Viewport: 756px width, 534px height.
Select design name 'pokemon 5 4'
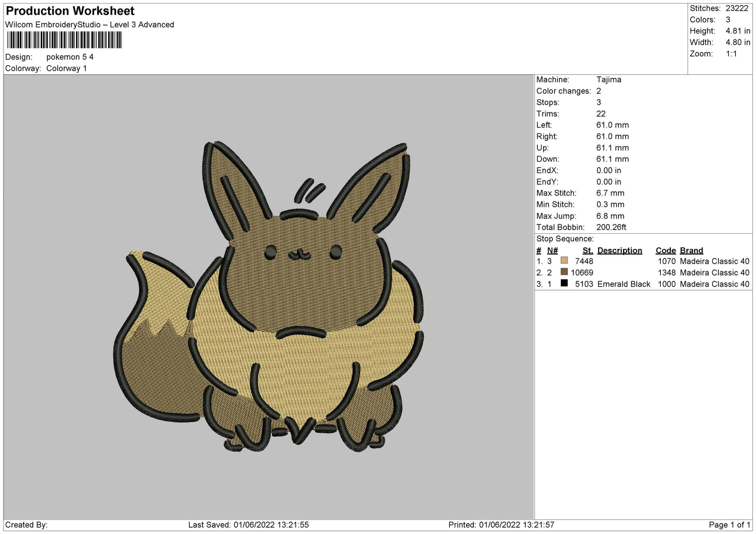[70, 57]
